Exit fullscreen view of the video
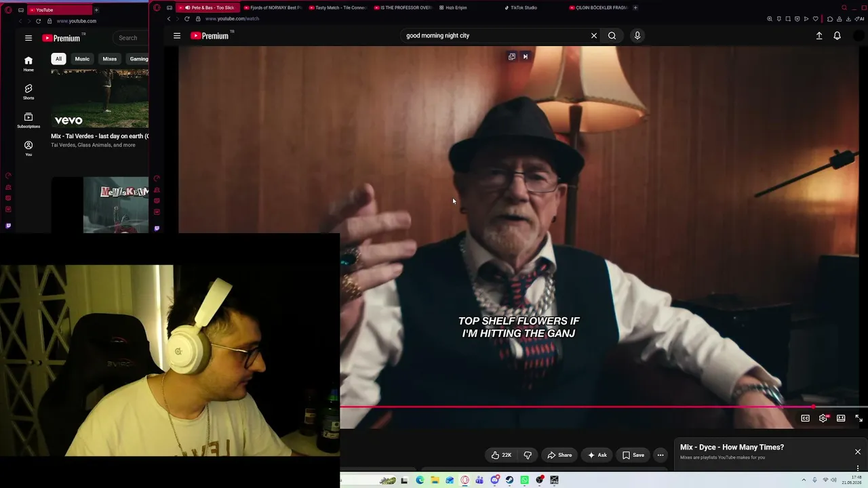The image size is (868, 488). [x=859, y=418]
